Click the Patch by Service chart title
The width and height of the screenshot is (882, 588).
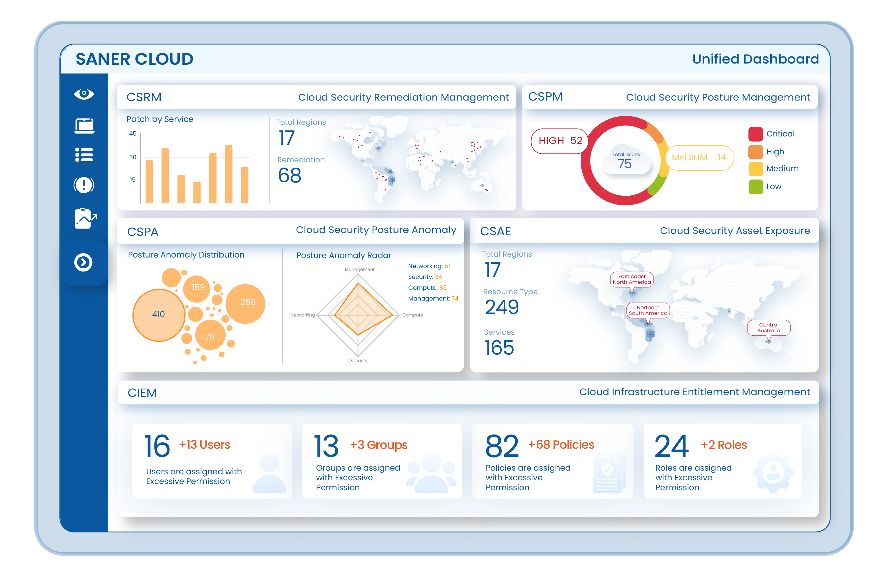(x=160, y=119)
